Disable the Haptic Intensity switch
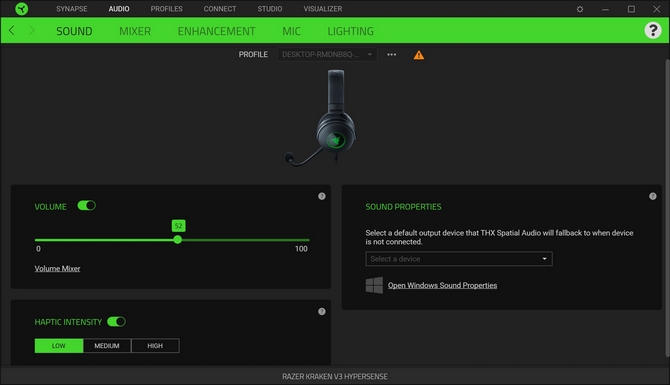Image resolution: width=670 pixels, height=385 pixels. tap(116, 321)
